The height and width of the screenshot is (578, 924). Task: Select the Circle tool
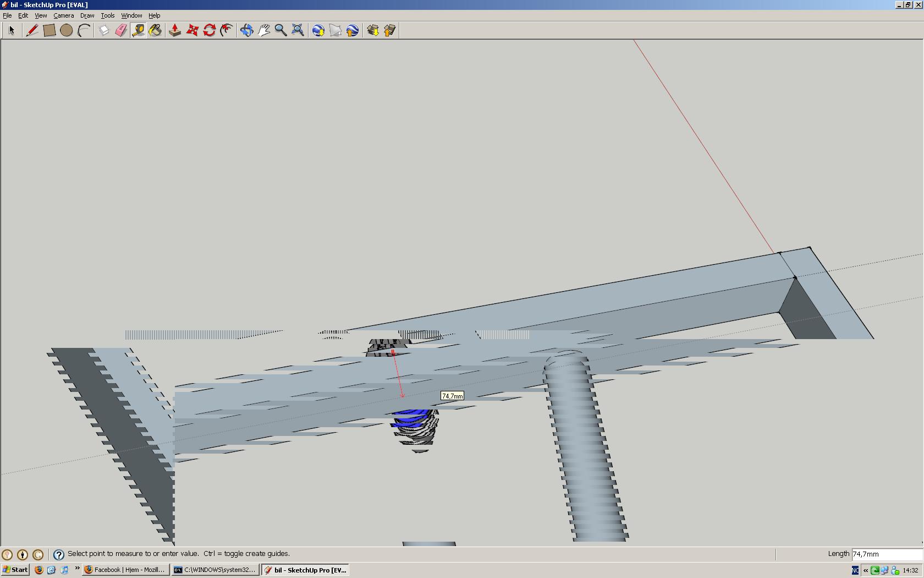pyautogui.click(x=66, y=30)
